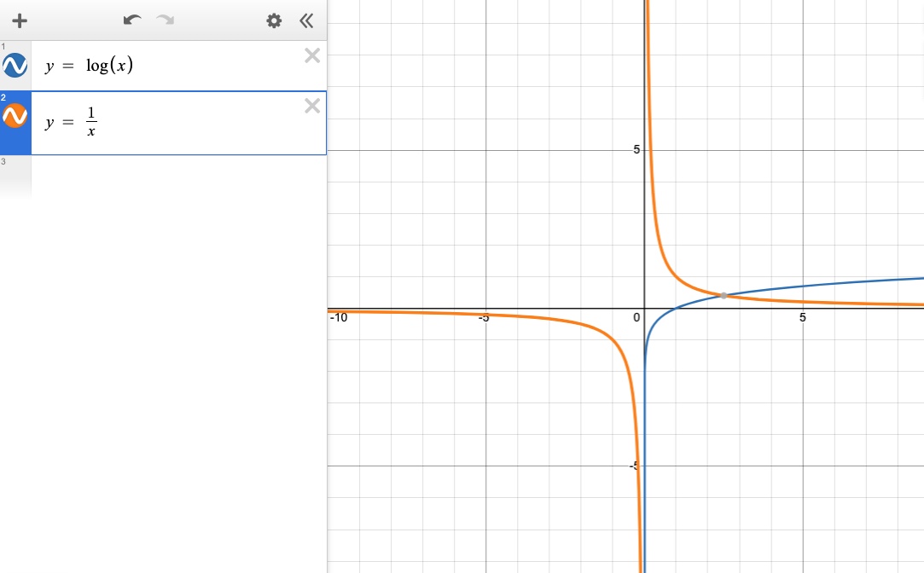This screenshot has height=573, width=924.
Task: Hide the orange 1/x graph
Action: (15, 115)
